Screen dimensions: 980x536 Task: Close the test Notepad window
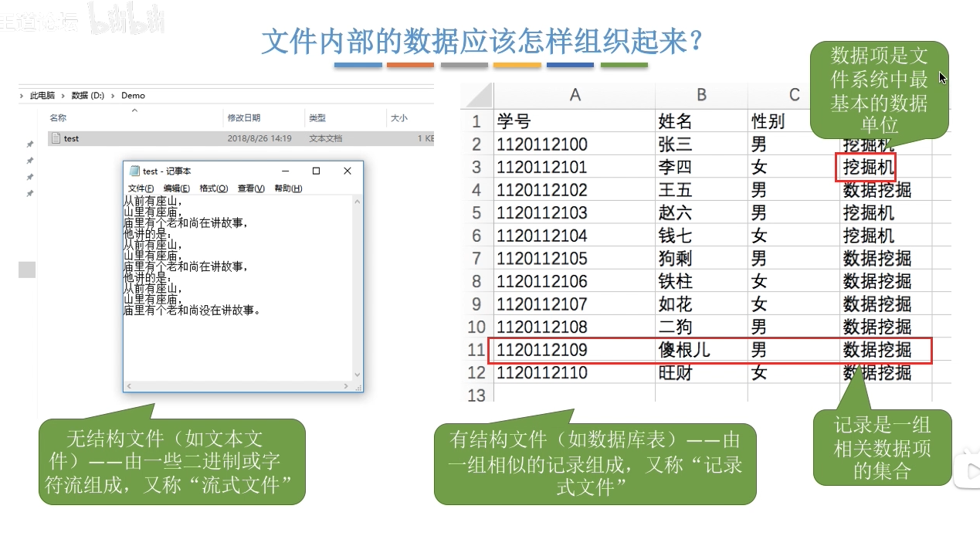pyautogui.click(x=348, y=171)
